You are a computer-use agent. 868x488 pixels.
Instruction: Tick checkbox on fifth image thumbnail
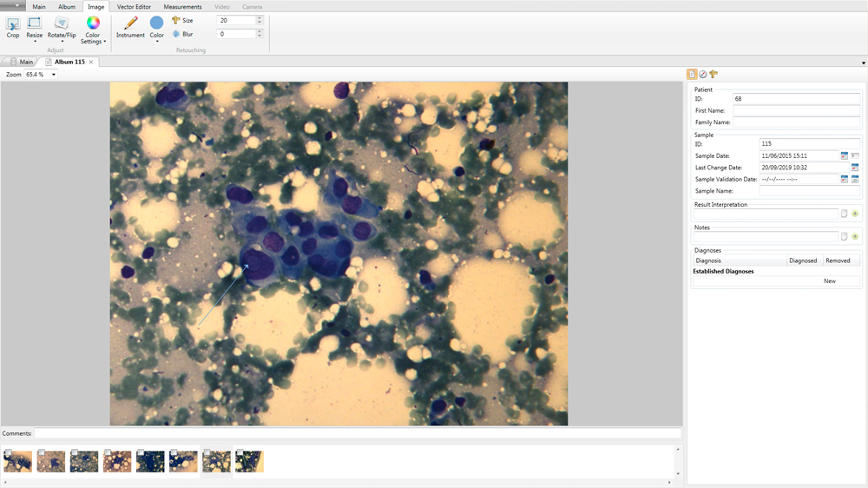coord(141,452)
